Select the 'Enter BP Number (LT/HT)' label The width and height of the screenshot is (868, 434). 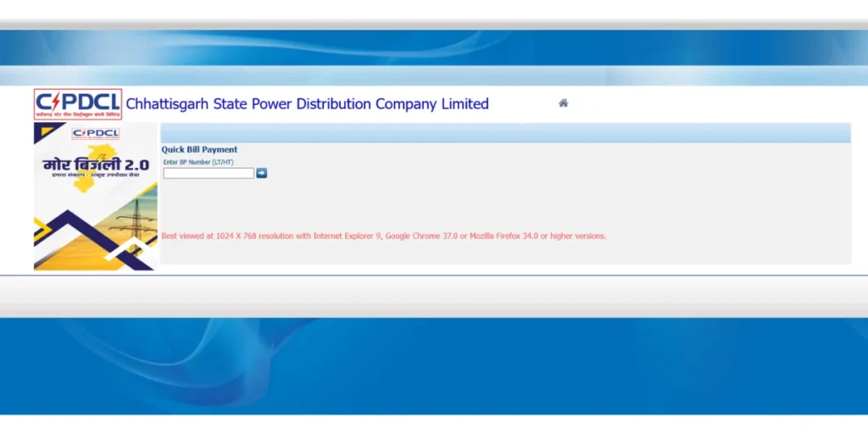pyautogui.click(x=198, y=162)
